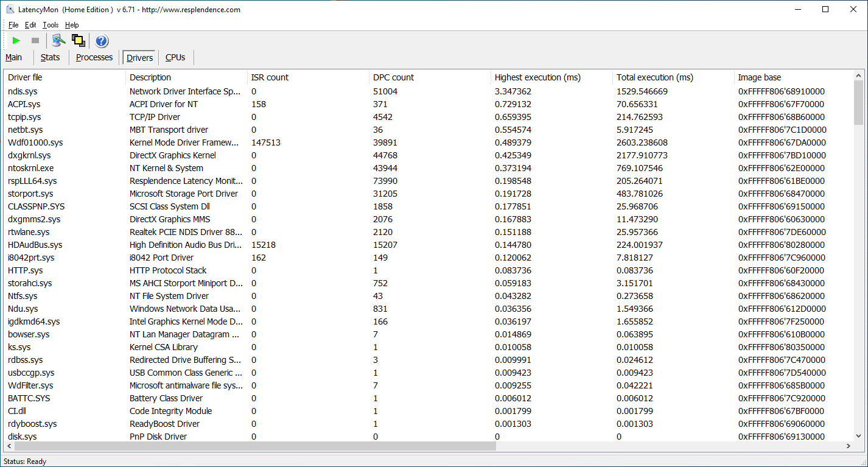Select the bowser.sys driver row
Screen dimensions: 868x467
pos(429,334)
